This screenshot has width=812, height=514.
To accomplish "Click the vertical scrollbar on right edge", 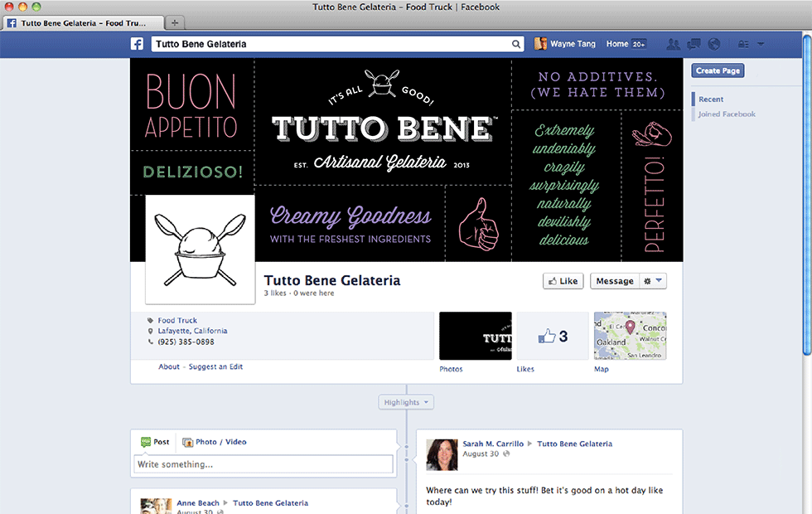I will coord(807,194).
